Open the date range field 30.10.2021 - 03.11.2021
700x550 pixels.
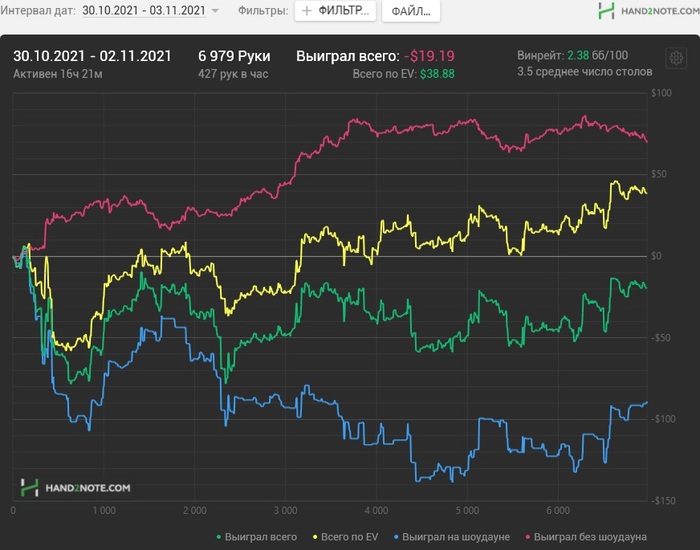click(x=144, y=11)
